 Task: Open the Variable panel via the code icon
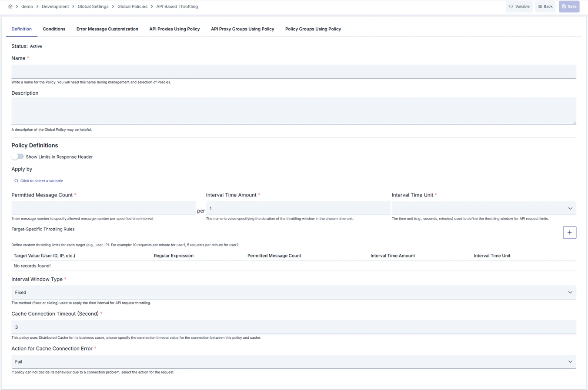(x=511, y=6)
